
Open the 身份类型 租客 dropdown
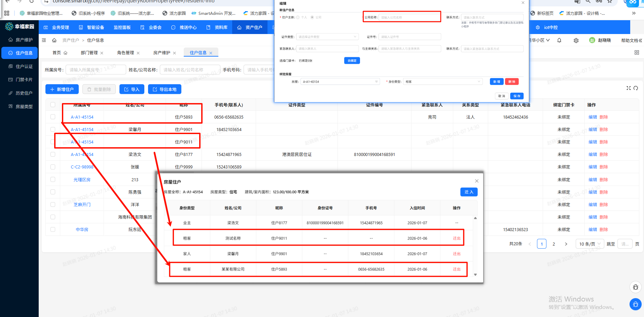click(442, 82)
